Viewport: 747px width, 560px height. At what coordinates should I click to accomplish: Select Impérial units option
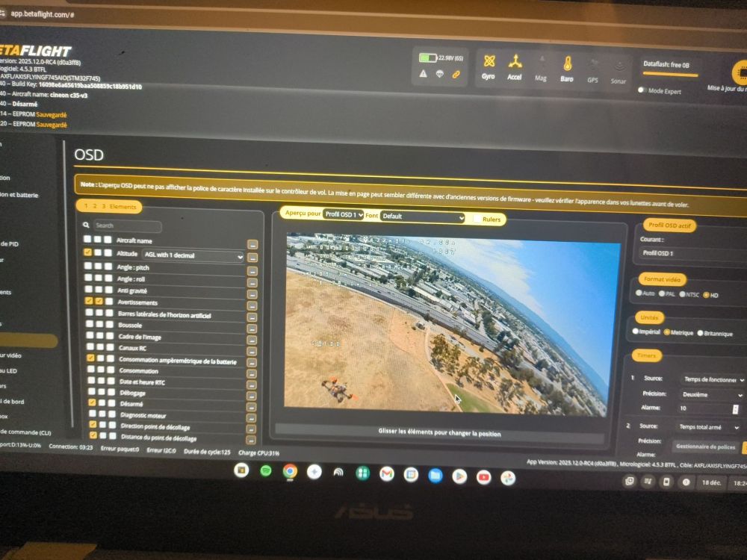coord(636,332)
